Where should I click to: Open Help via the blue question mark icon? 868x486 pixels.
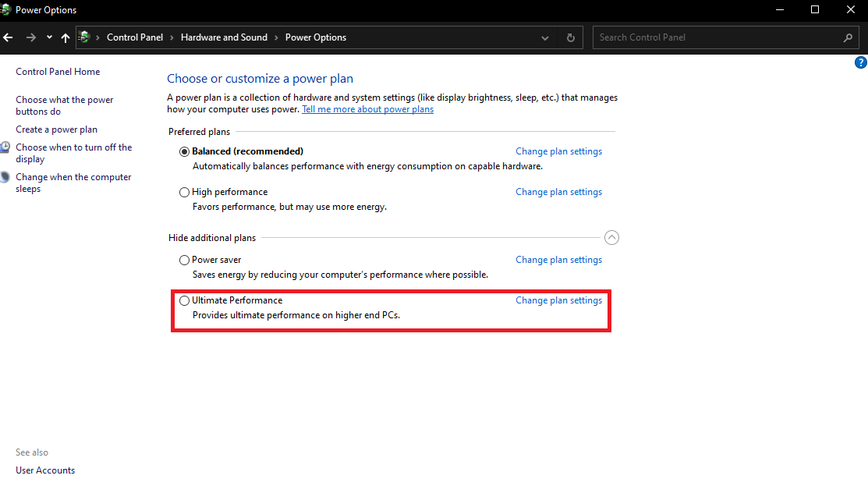click(861, 63)
